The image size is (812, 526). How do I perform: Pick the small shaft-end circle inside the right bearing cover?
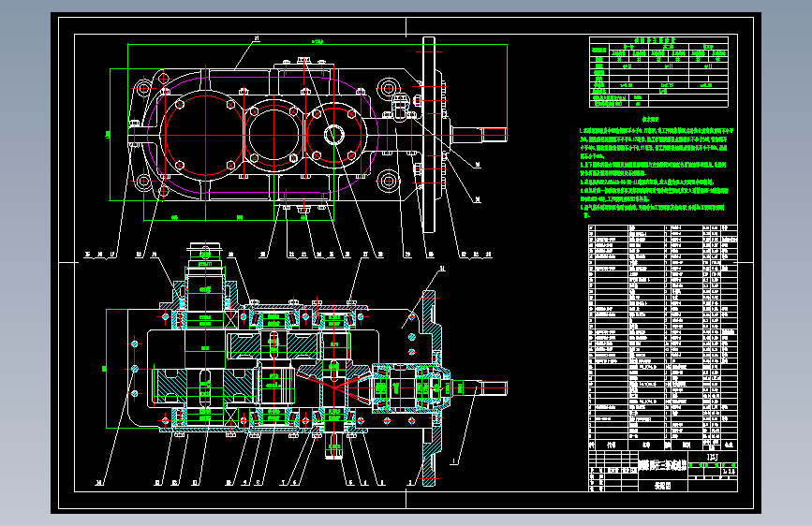tap(334, 135)
